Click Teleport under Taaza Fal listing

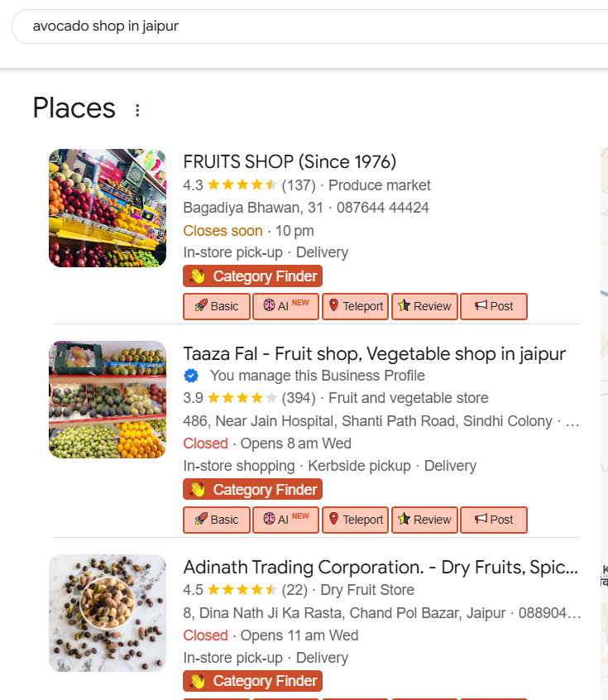pos(356,520)
